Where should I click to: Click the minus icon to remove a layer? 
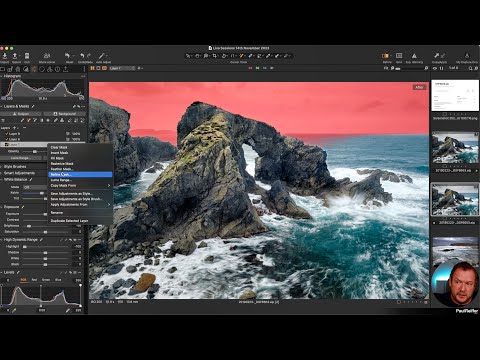pyautogui.click(x=24, y=128)
